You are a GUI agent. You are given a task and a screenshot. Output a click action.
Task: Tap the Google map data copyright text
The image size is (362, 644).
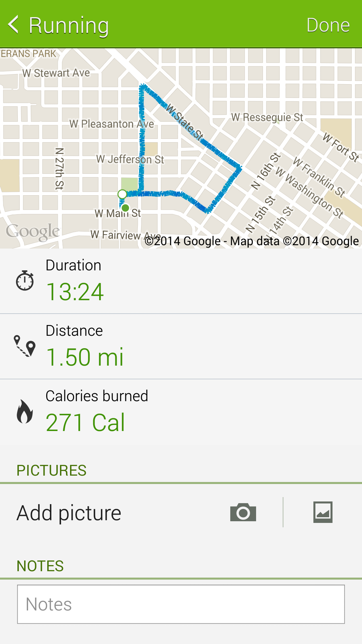tap(251, 241)
